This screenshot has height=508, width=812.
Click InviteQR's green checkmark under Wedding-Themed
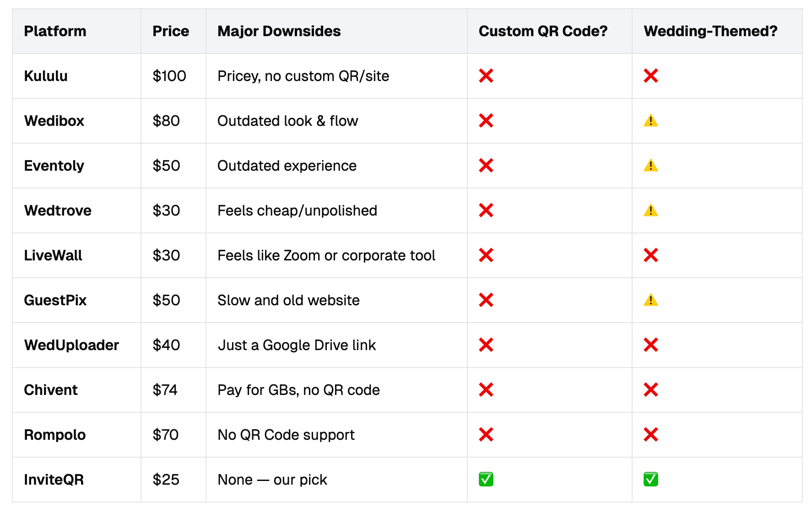pyautogui.click(x=650, y=480)
